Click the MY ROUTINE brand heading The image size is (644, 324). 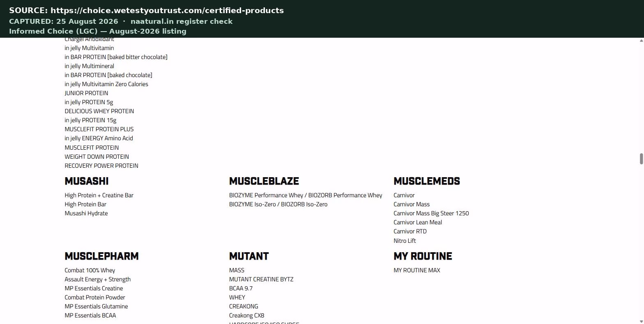pyautogui.click(x=423, y=256)
